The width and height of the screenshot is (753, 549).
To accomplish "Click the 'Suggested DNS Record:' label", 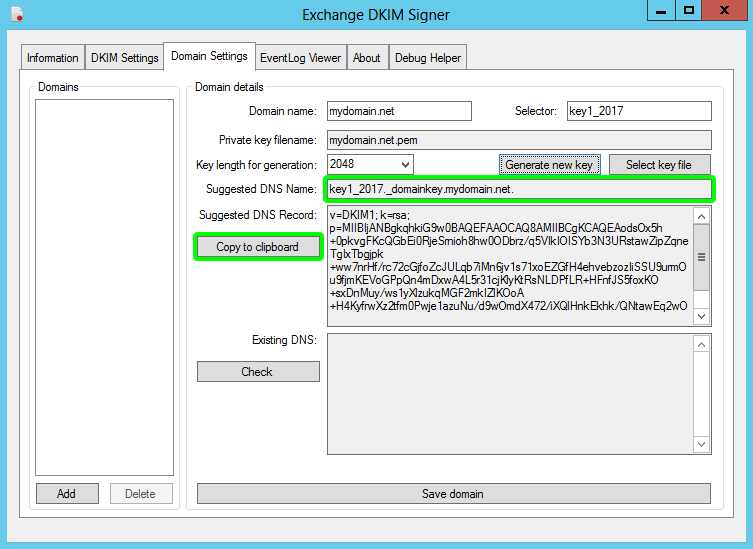I will point(258,215).
